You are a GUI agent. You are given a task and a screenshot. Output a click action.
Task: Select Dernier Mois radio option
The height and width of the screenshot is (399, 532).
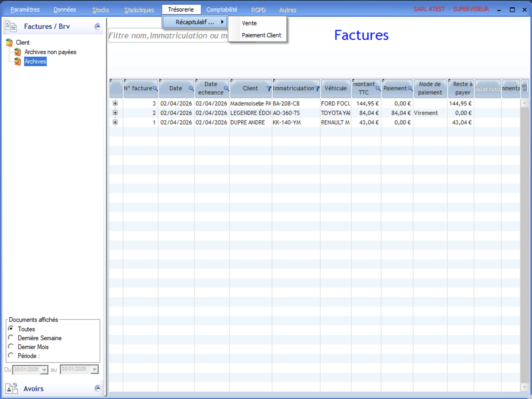pyautogui.click(x=11, y=346)
